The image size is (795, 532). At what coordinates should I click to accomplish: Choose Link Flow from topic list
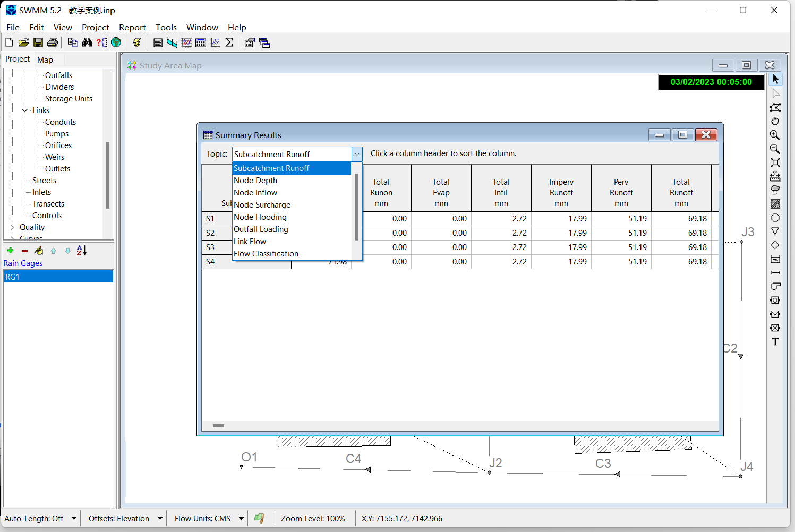pos(292,242)
